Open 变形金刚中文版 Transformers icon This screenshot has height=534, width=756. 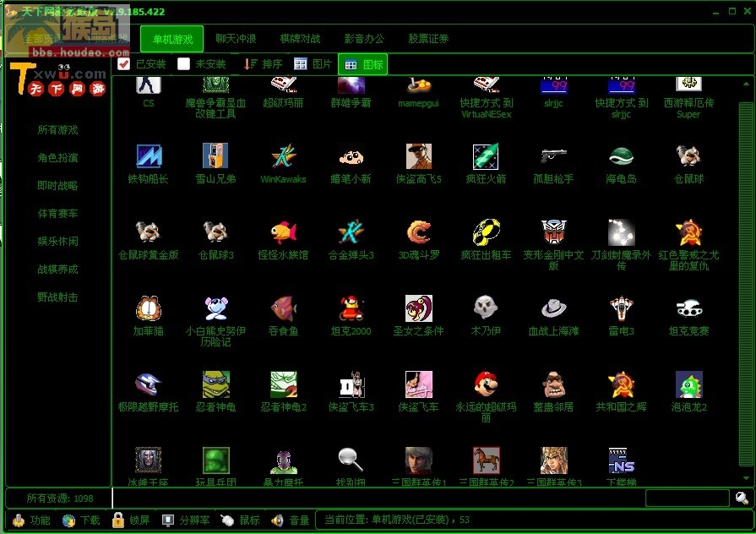[553, 232]
